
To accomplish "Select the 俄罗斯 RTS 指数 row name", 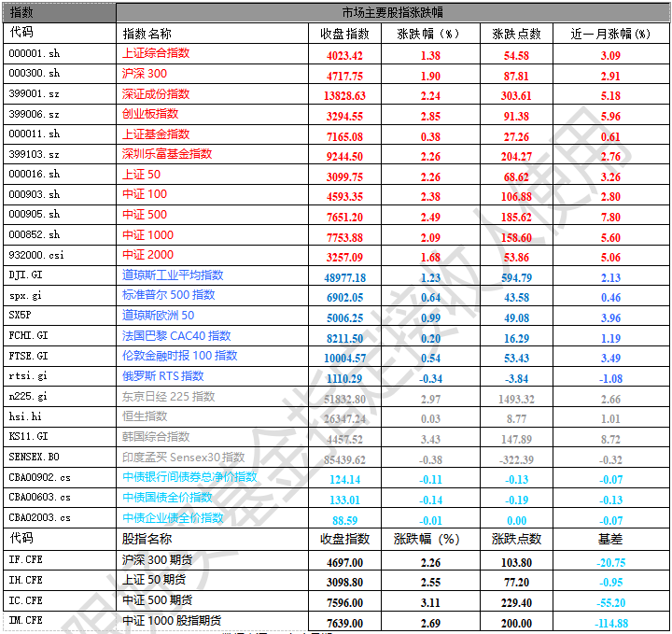I will click(x=162, y=376).
